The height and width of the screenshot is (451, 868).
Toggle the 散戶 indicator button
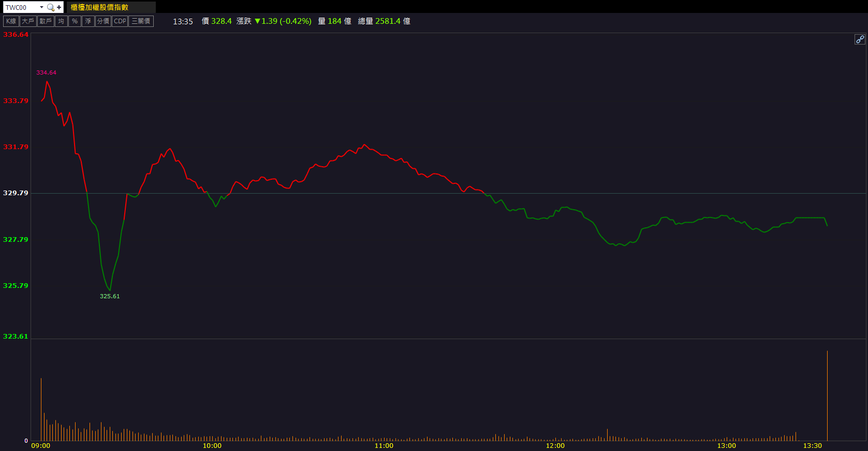point(46,21)
